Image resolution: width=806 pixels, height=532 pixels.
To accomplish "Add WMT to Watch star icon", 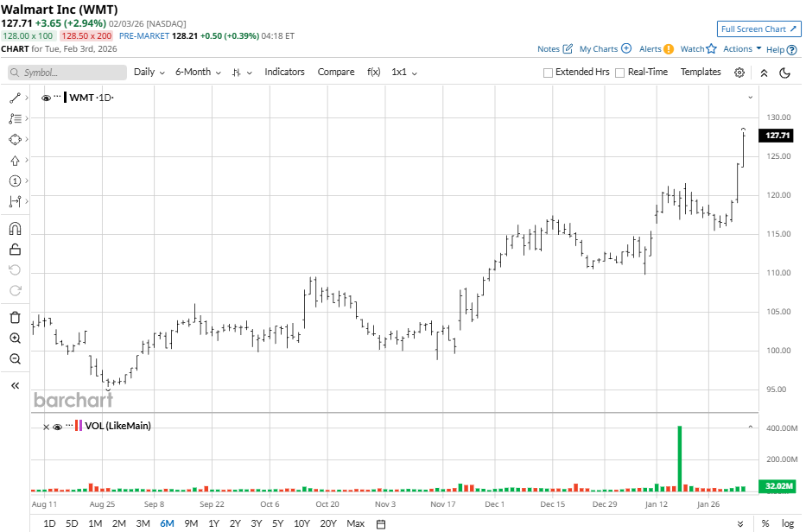I will coord(712,49).
